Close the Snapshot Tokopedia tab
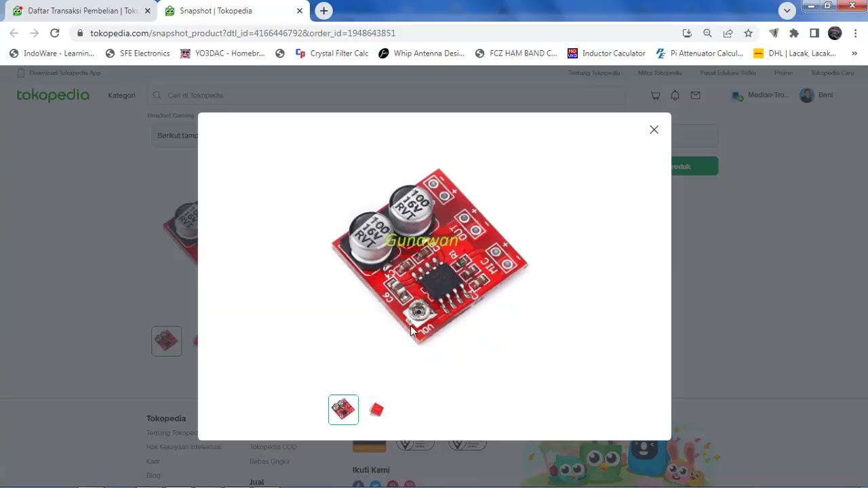 pyautogui.click(x=300, y=11)
